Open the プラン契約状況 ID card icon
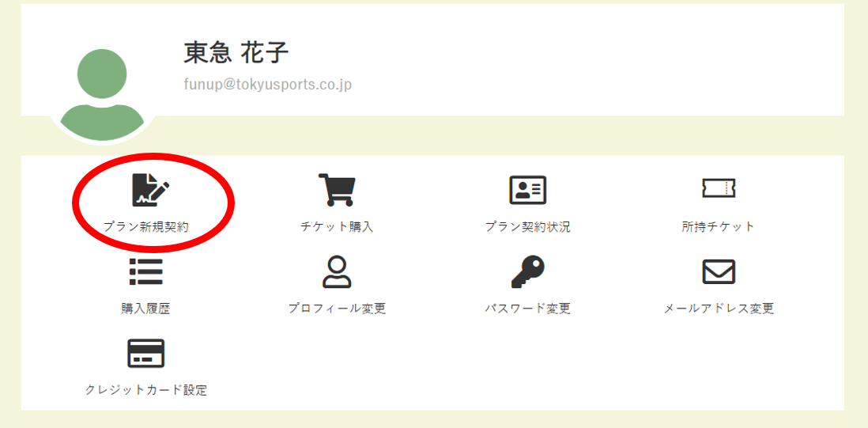The height and width of the screenshot is (428, 868). 527,190
